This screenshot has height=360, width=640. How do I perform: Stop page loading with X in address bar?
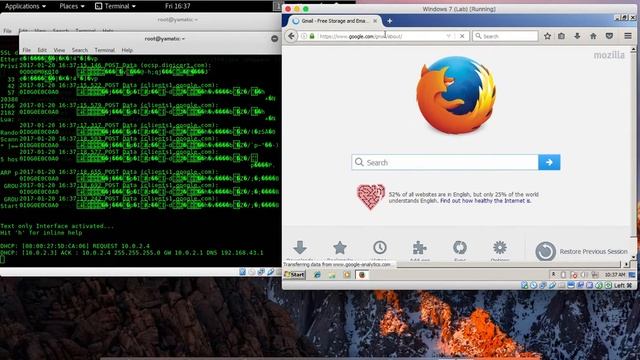pyautogui.click(x=462, y=36)
